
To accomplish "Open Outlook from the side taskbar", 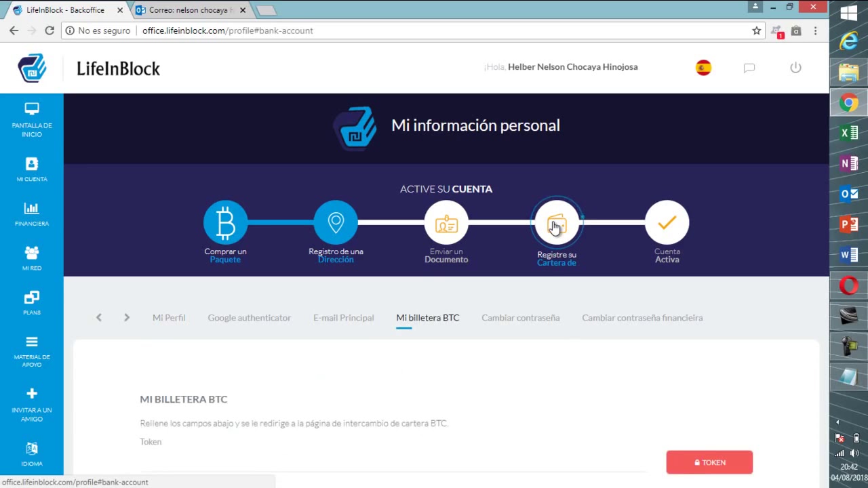I will (x=849, y=194).
